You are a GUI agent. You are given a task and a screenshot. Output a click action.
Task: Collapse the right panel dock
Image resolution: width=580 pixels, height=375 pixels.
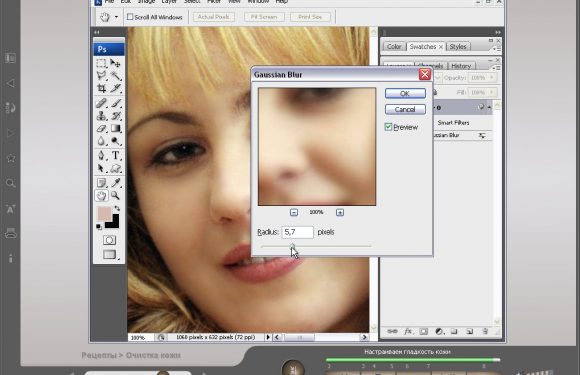coord(498,33)
